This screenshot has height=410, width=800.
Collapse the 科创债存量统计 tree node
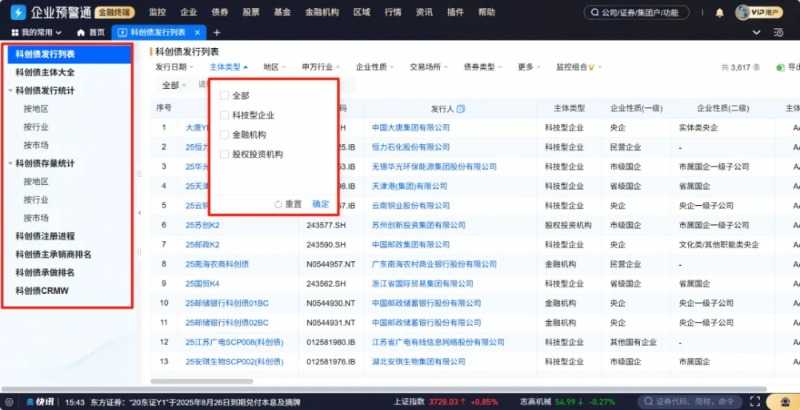pyautogui.click(x=10, y=163)
